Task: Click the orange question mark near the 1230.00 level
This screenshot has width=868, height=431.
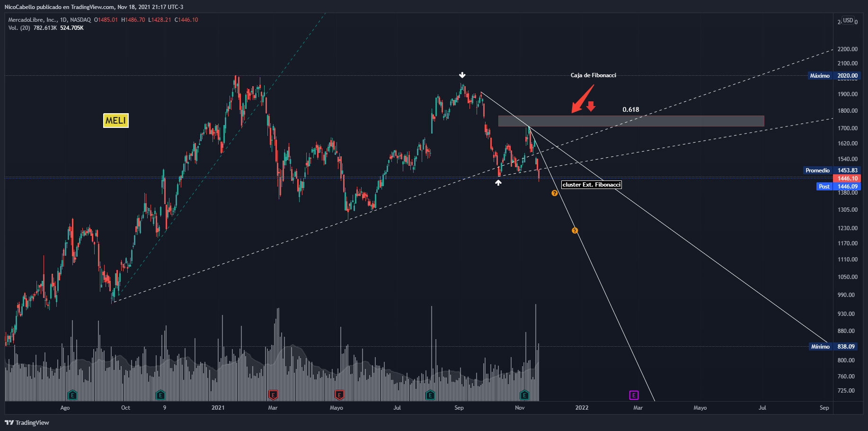Action: [575, 231]
